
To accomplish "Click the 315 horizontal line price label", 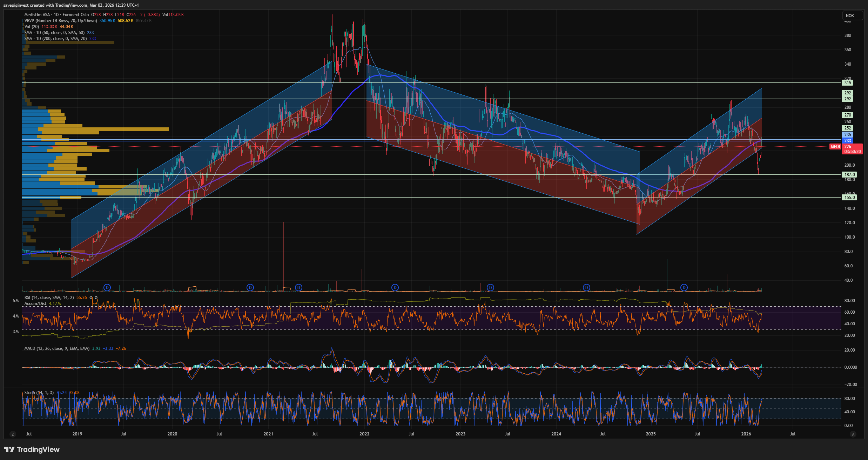I will 847,83.
